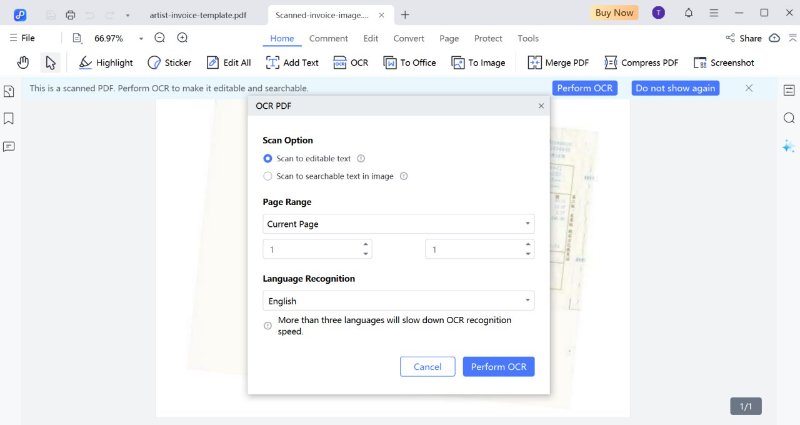Switch to the Comment tab
The width and height of the screenshot is (800, 425).
tap(328, 38)
